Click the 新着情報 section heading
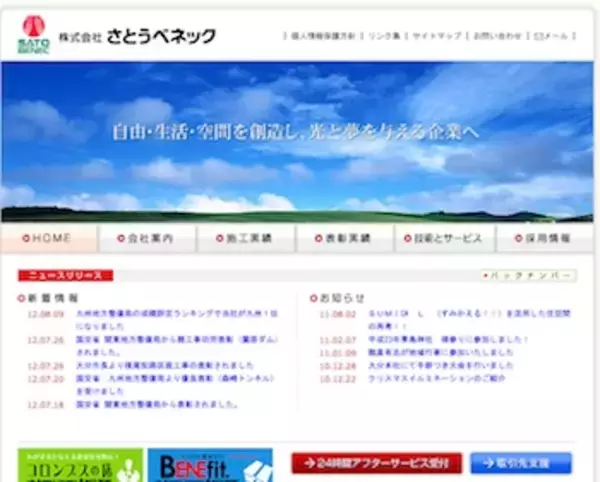 click(49, 298)
